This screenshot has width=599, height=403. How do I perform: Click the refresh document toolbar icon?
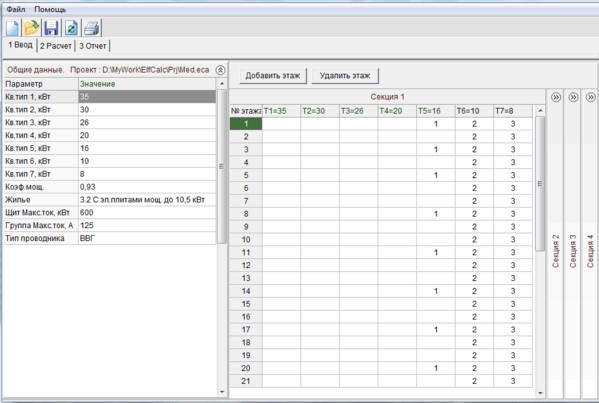[x=71, y=28]
